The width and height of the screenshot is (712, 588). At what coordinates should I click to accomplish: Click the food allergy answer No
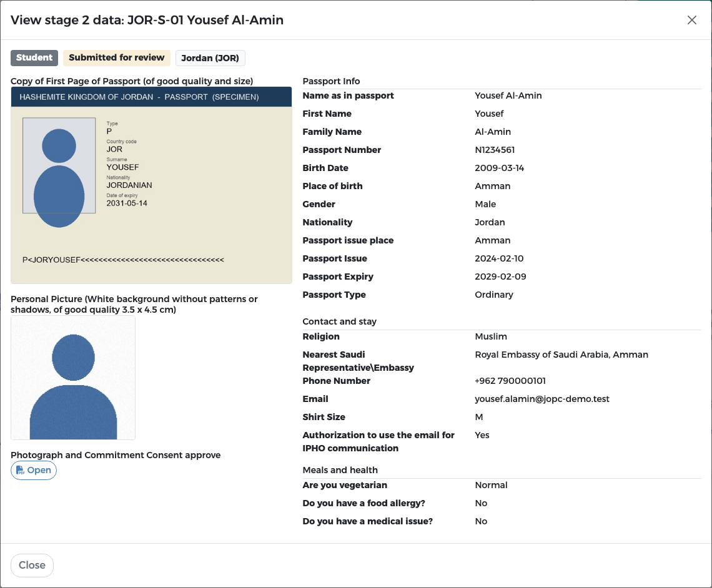[481, 503]
